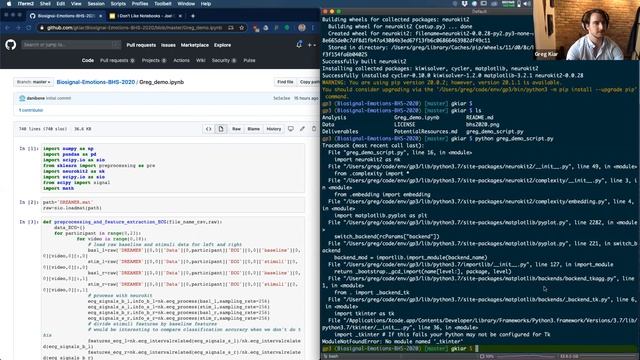Edit this file with pencil icon
Image resolution: width=640 pixels, height=360 pixels.
pos(302,129)
